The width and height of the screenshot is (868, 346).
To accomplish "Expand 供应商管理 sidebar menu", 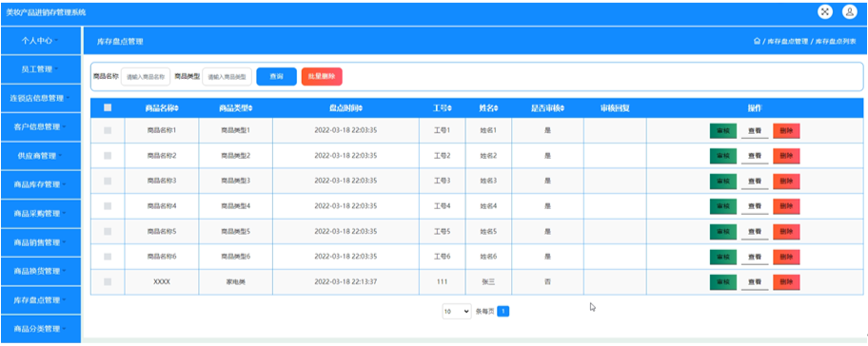I will pos(41,156).
